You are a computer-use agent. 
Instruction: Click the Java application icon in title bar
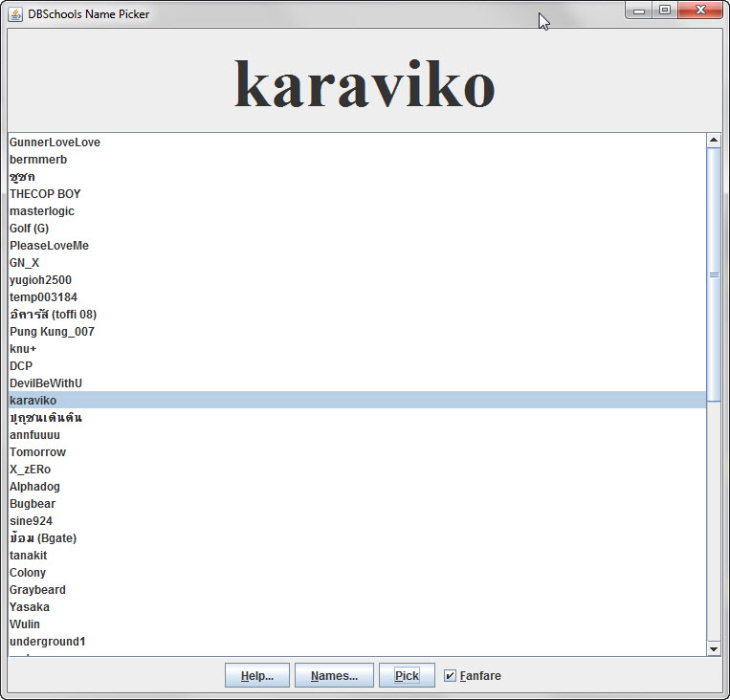[x=15, y=14]
